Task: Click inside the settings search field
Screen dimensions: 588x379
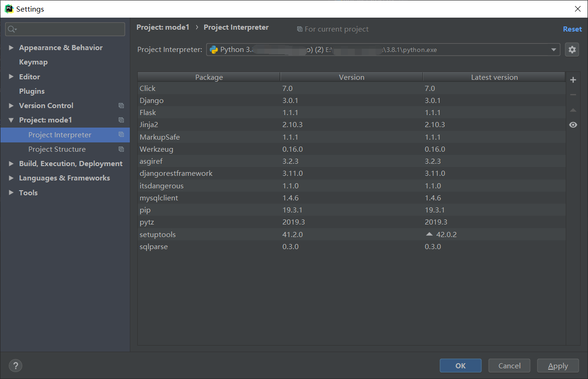Action: click(65, 29)
